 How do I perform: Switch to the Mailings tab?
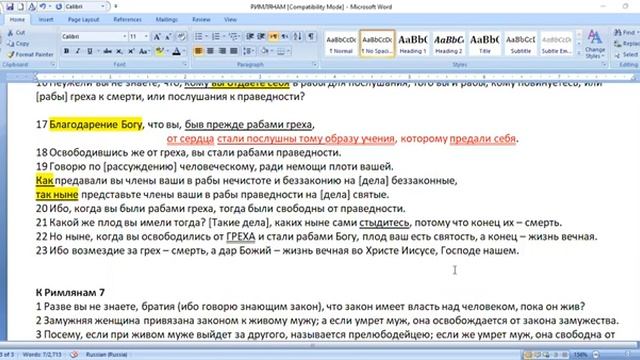click(x=167, y=20)
